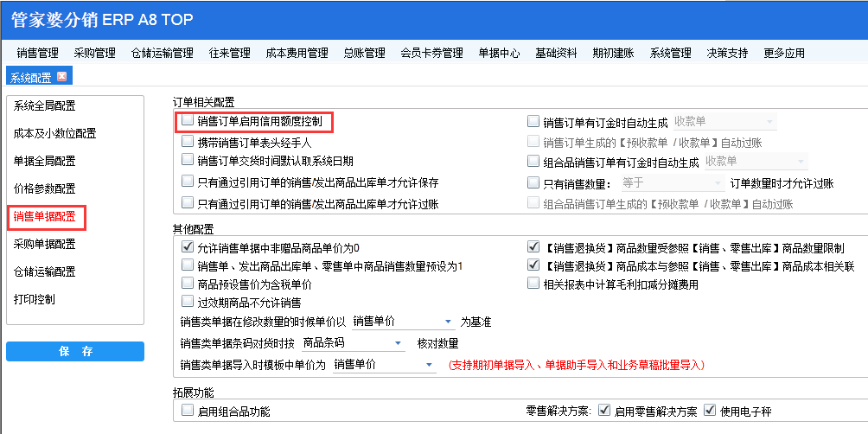Uncheck 启用零售解决方案
This screenshot has height=434, width=868.
click(x=604, y=411)
